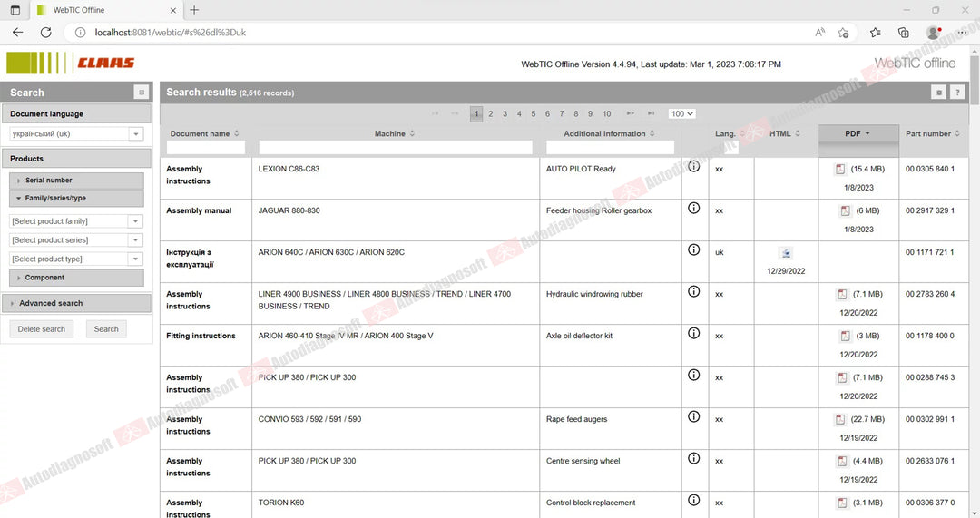
Task: Open PDF for Centre sensing wheel row
Action: [x=842, y=461]
